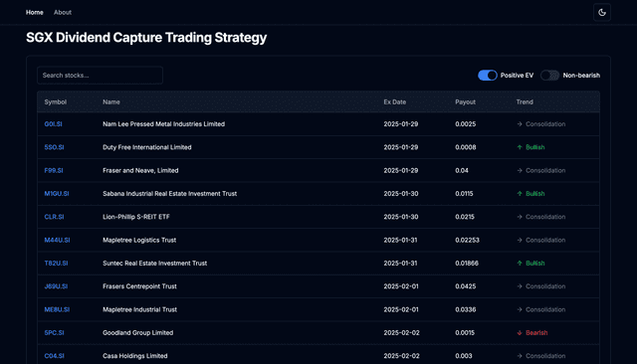Select the Casa Holdings Limited name
Image resolution: width=637 pixels, height=364 pixels.
point(135,355)
